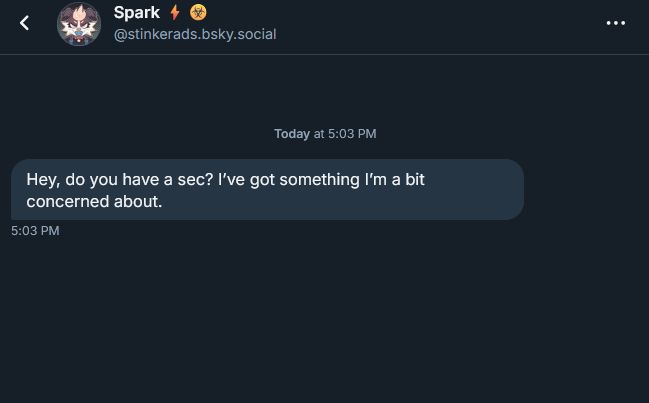Click the back arrow in the header
The height and width of the screenshot is (403, 649).
coord(25,23)
